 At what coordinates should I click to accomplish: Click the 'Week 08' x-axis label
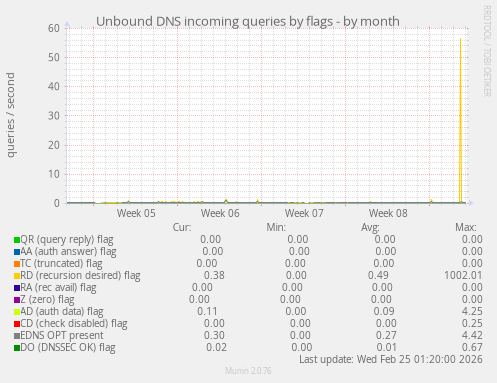point(388,214)
